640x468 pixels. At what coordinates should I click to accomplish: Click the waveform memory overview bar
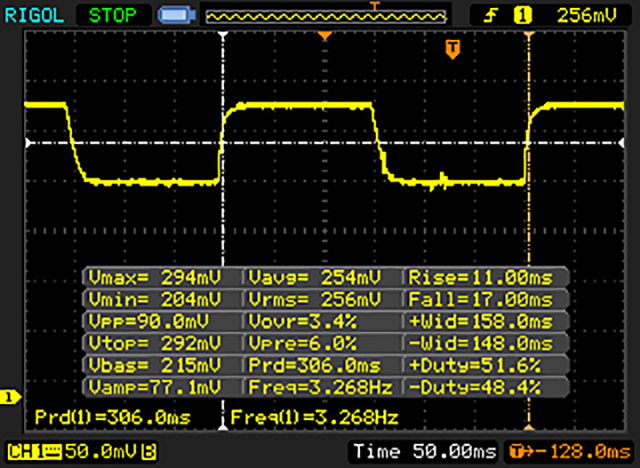pos(325,17)
